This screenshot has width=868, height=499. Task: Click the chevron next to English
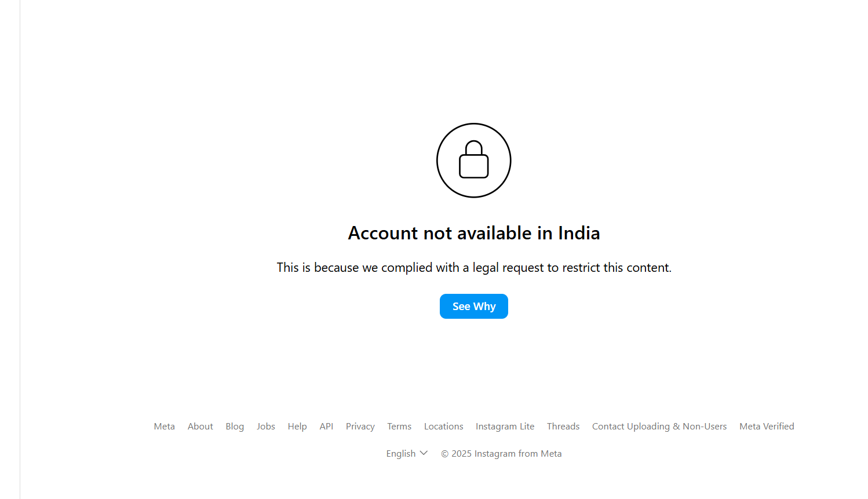pos(424,453)
